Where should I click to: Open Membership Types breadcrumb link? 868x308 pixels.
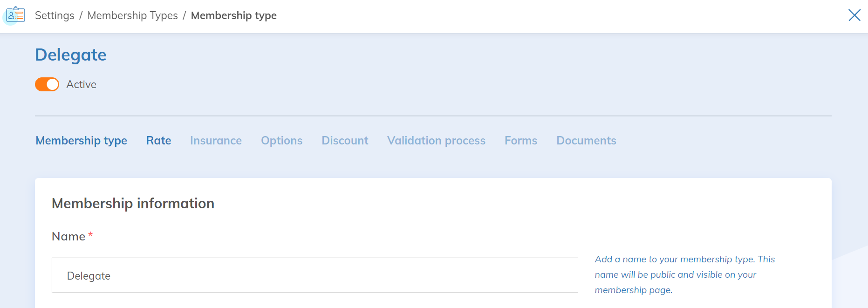133,15
